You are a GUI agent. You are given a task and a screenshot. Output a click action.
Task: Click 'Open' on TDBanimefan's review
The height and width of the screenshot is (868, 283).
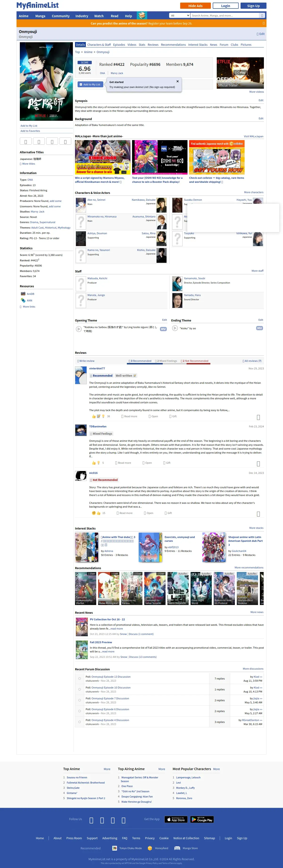(147, 463)
